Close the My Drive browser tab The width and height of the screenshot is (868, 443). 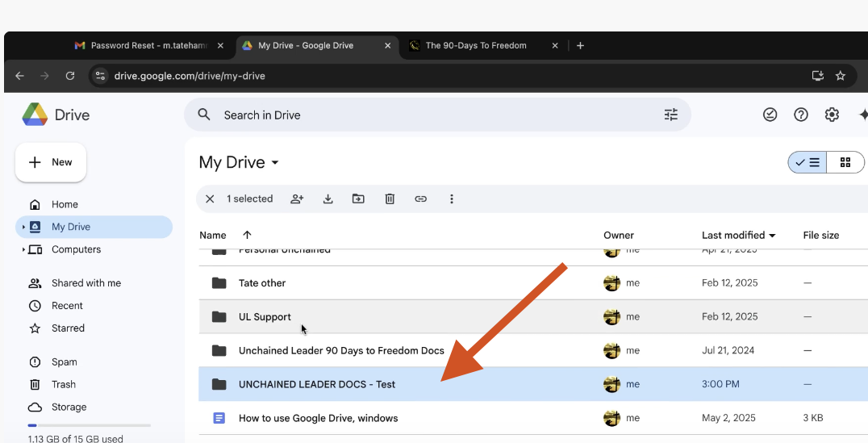coord(387,45)
